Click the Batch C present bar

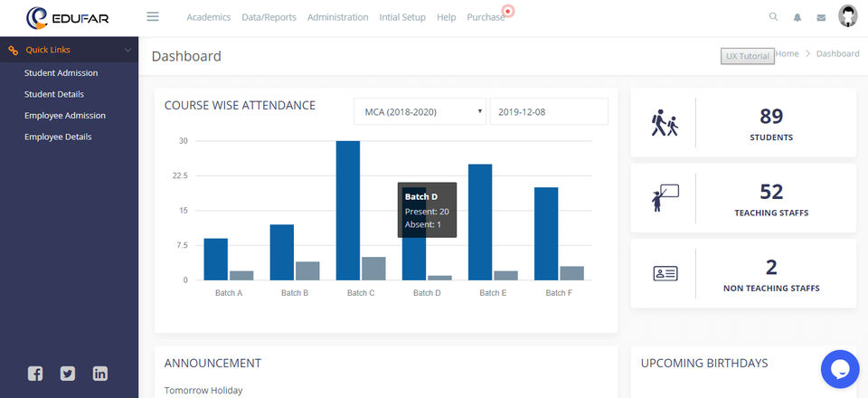[x=347, y=211]
